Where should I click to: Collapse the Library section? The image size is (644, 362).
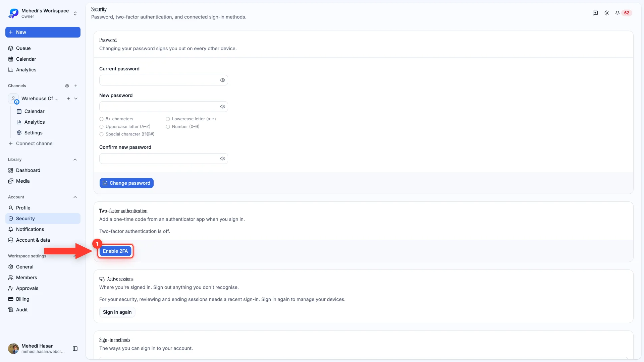click(x=75, y=160)
